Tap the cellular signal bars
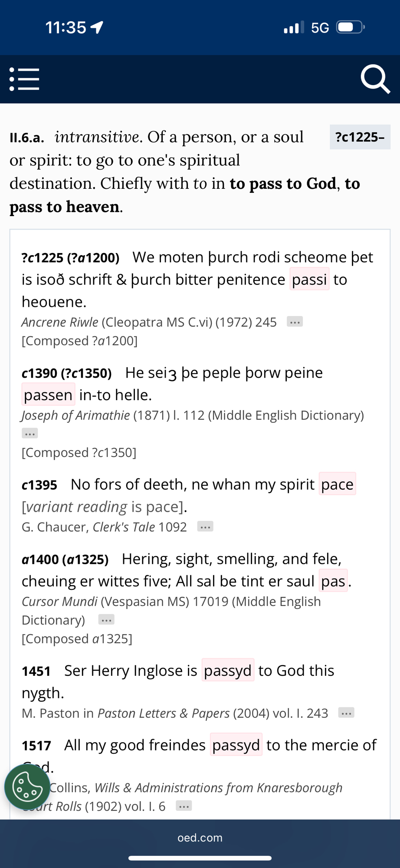This screenshot has height=868, width=400. tap(293, 27)
